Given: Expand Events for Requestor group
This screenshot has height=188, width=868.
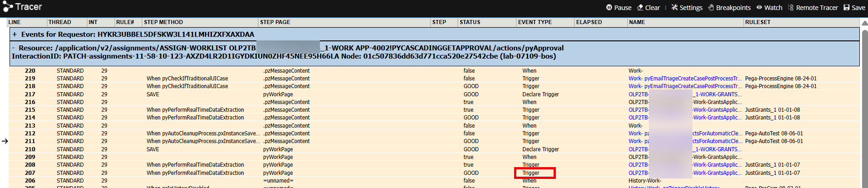Looking at the screenshot, I should 15,35.
